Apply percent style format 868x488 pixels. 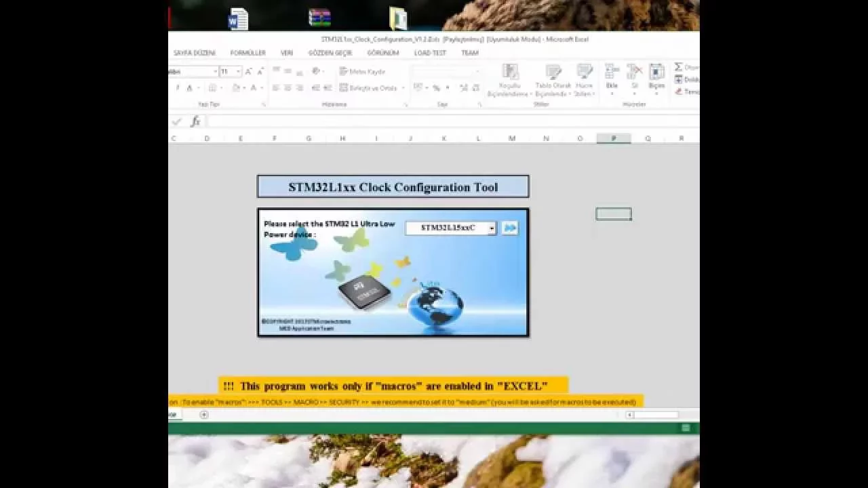click(436, 88)
